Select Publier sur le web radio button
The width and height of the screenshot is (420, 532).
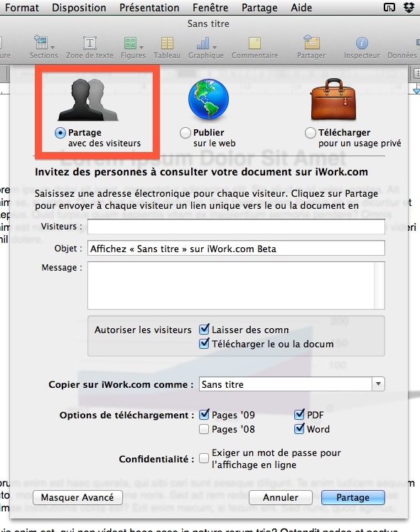[185, 133]
